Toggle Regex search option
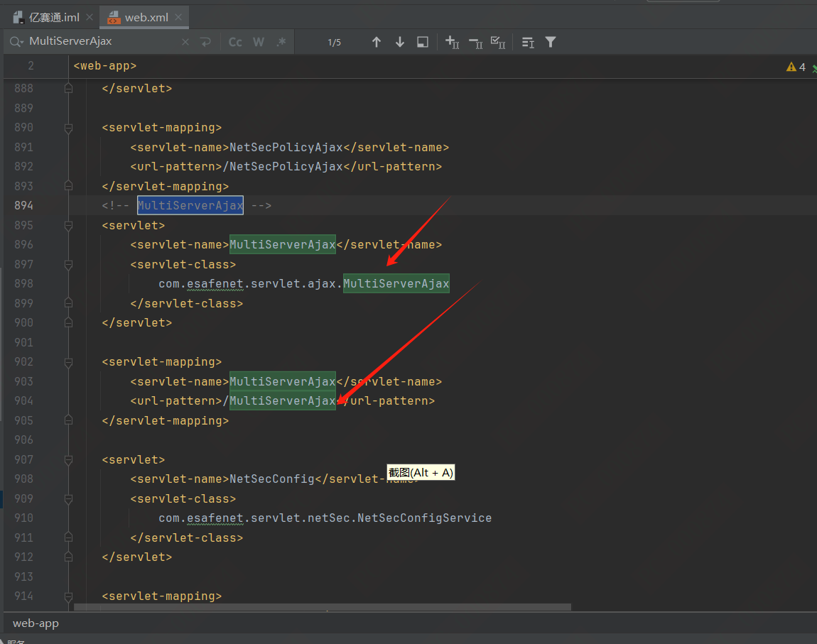The width and height of the screenshot is (817, 644). point(281,42)
